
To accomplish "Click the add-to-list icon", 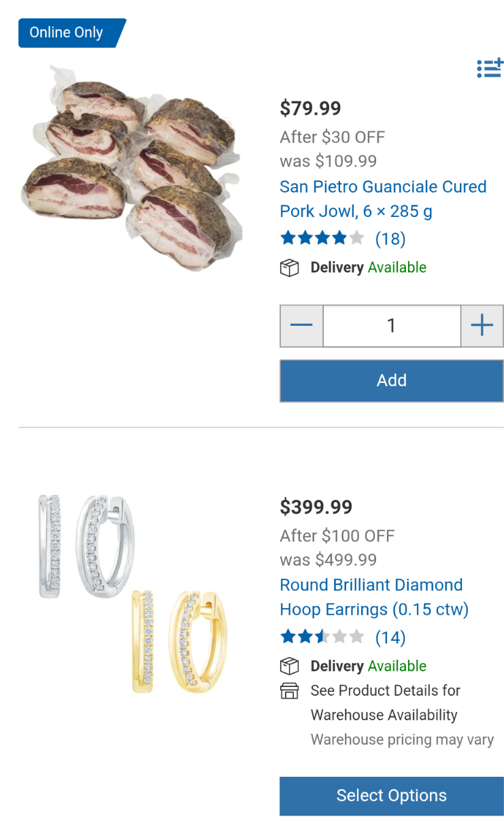I will click(489, 69).
